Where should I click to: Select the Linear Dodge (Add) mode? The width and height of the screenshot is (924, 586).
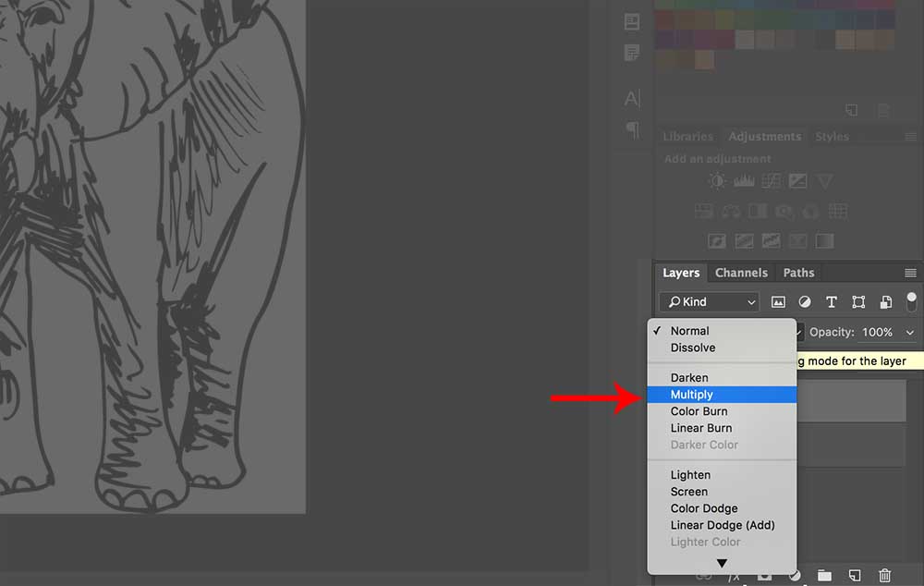click(x=723, y=525)
